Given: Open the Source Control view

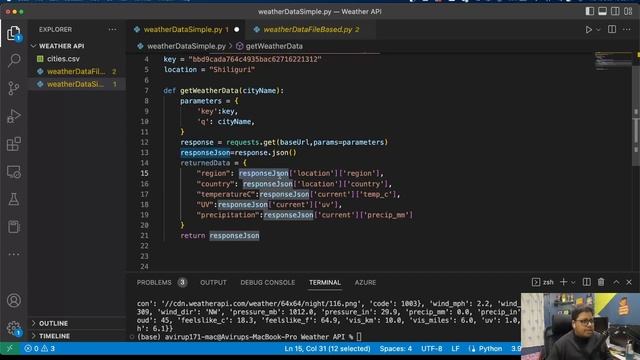Looking at the screenshot, I should (14, 88).
